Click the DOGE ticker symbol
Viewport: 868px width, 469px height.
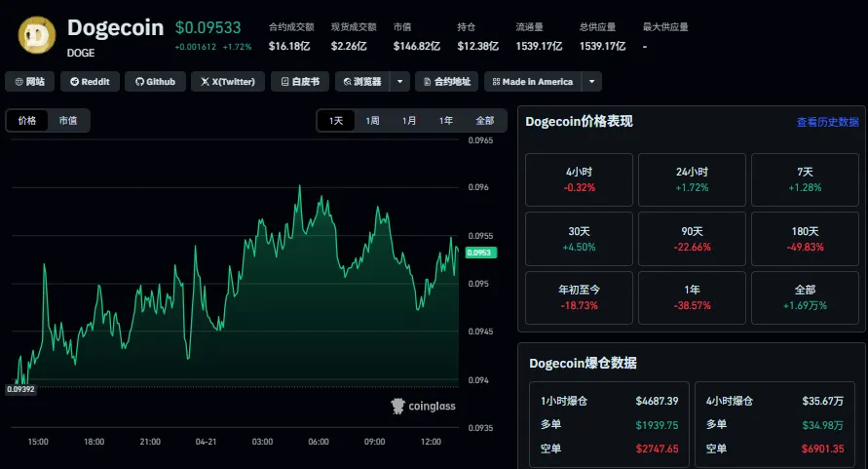(81, 54)
